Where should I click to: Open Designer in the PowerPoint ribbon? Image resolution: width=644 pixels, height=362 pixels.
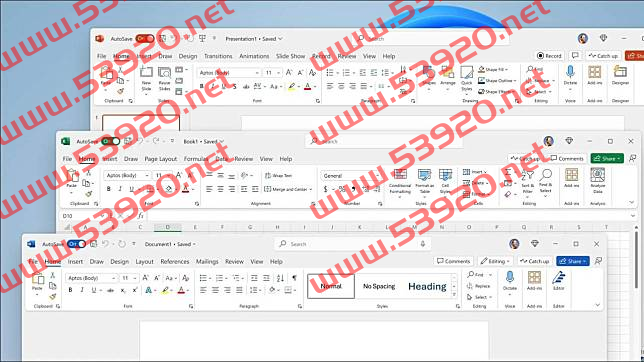pyautogui.click(x=620, y=72)
